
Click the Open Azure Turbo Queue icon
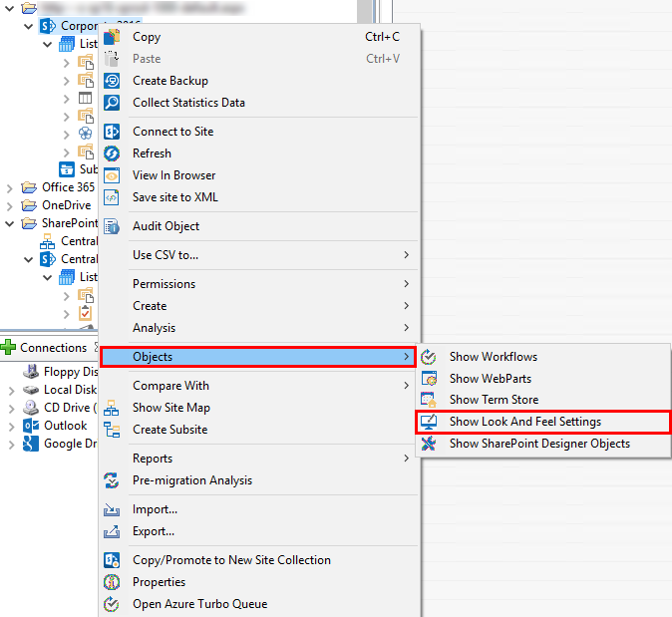click(x=112, y=604)
